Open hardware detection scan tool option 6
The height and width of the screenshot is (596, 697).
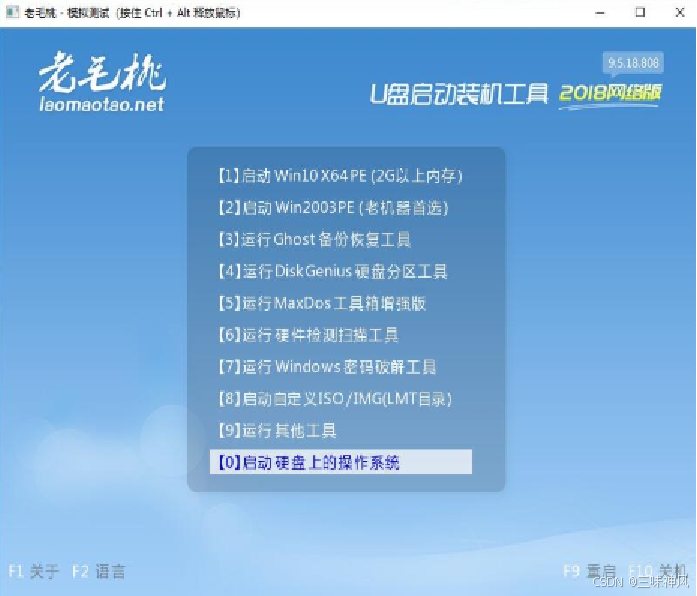coord(308,335)
